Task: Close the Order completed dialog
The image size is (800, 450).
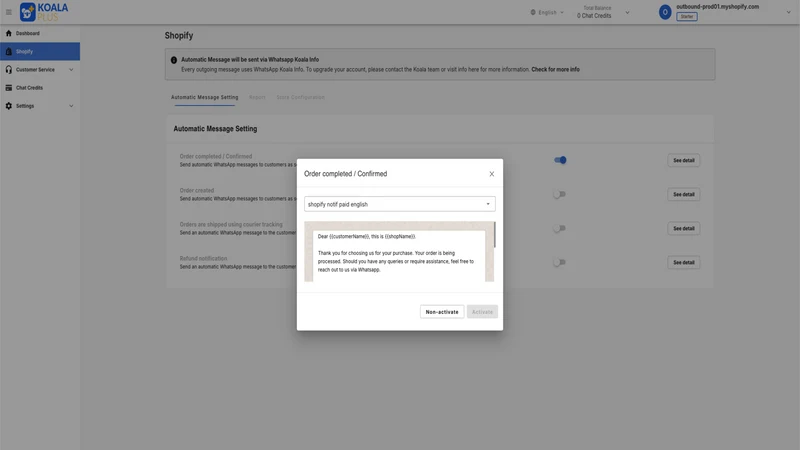Action: [x=491, y=174]
